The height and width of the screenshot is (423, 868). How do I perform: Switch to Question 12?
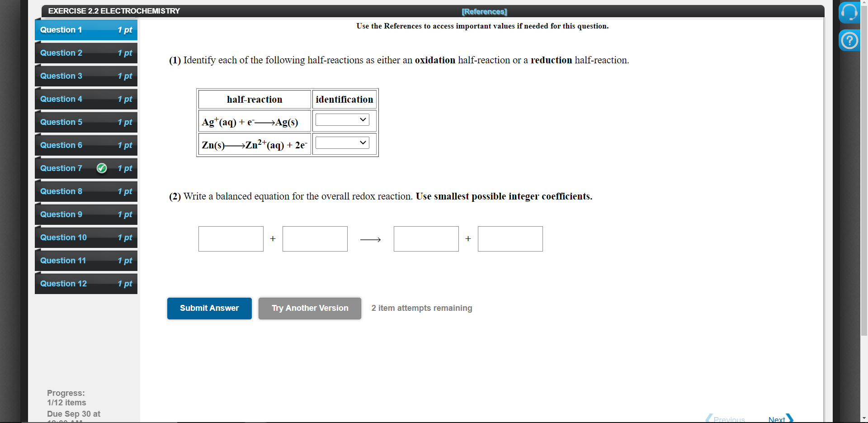[x=85, y=284]
